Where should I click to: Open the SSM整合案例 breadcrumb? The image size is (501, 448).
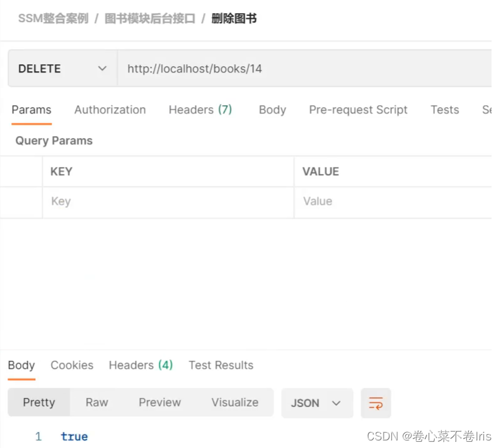[x=54, y=18]
